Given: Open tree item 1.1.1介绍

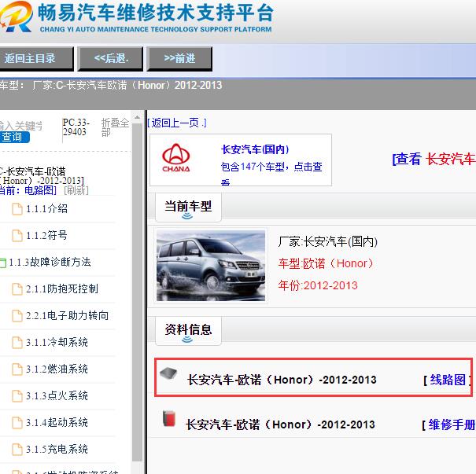Looking at the screenshot, I should coord(46,208).
